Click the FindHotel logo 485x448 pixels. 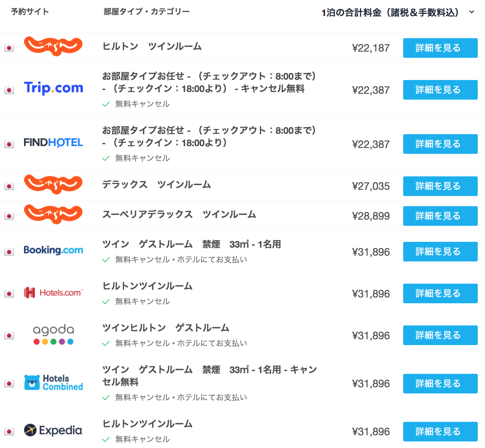pyautogui.click(x=53, y=143)
